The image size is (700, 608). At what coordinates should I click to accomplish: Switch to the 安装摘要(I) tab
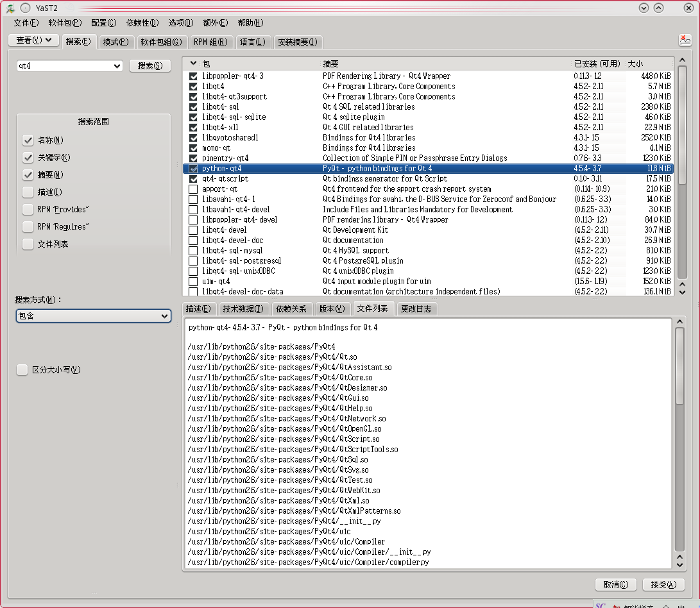297,42
